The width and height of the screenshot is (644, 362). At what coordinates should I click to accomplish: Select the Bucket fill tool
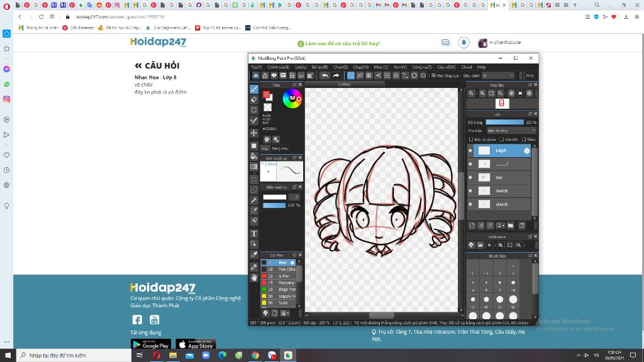pos(254,156)
